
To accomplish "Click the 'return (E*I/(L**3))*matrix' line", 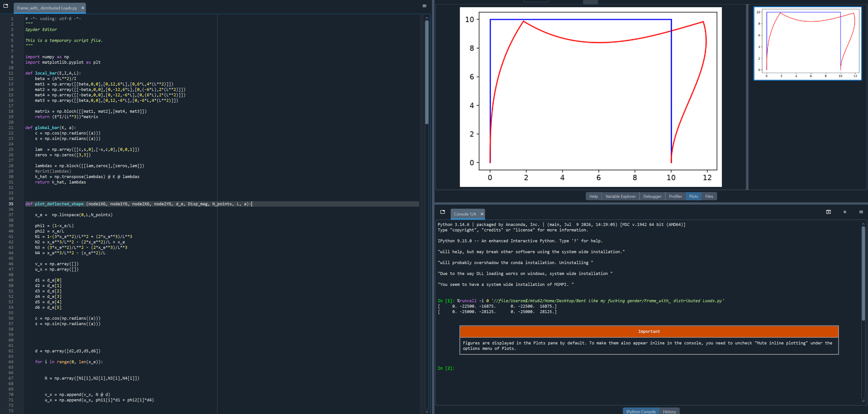I will (67, 117).
